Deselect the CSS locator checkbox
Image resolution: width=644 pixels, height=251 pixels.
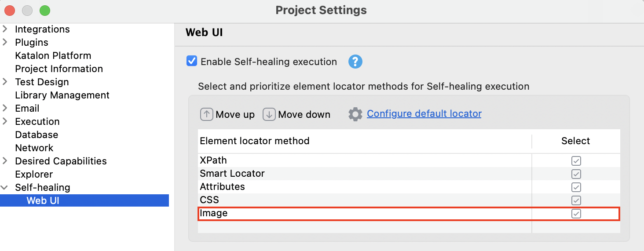tap(576, 200)
